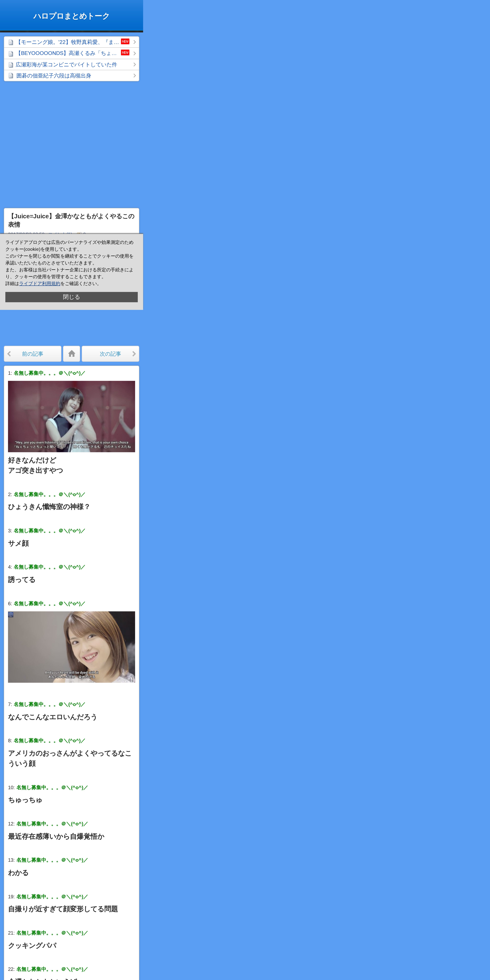Expand chevron on 広瀬彩海 article row
This screenshot has width=490, height=980.
pos(135,65)
